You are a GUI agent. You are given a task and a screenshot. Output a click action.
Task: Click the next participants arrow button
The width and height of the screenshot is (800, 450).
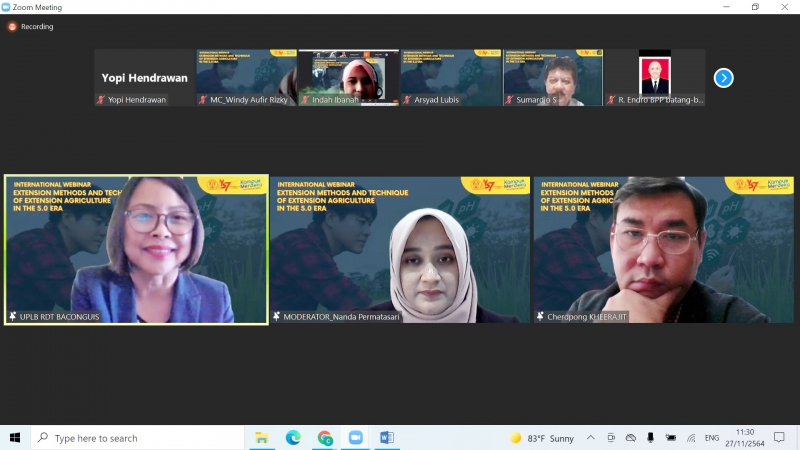pyautogui.click(x=723, y=78)
